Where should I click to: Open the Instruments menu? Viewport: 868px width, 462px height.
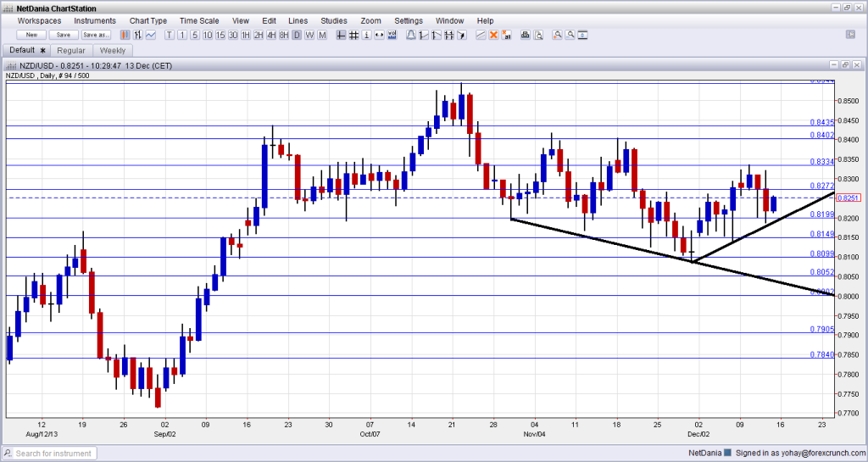(x=95, y=20)
